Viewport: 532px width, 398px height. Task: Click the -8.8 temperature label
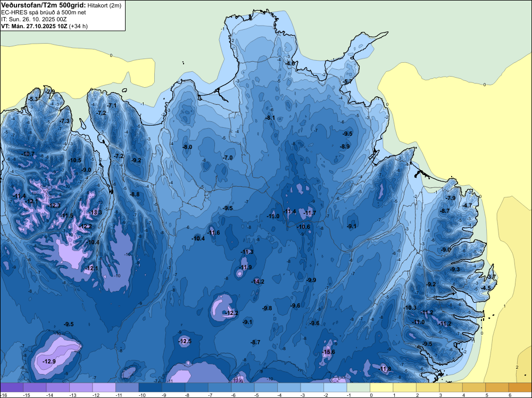[x=135, y=194]
